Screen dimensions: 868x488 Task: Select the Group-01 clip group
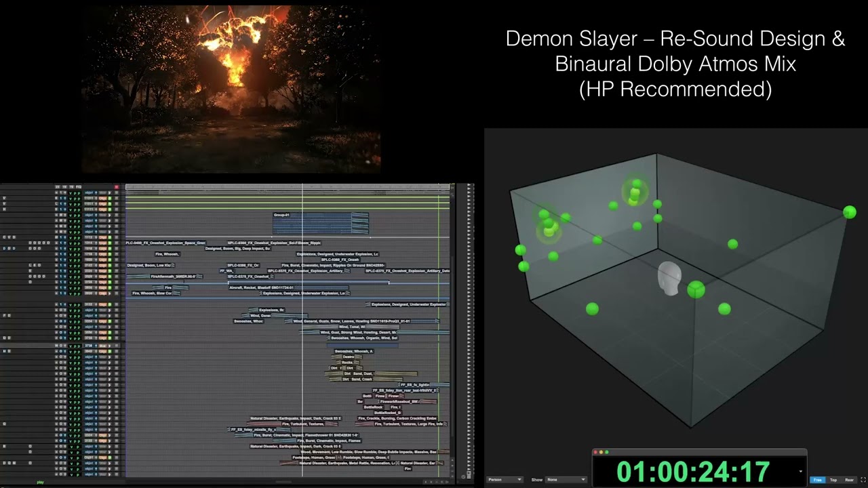[x=321, y=224]
